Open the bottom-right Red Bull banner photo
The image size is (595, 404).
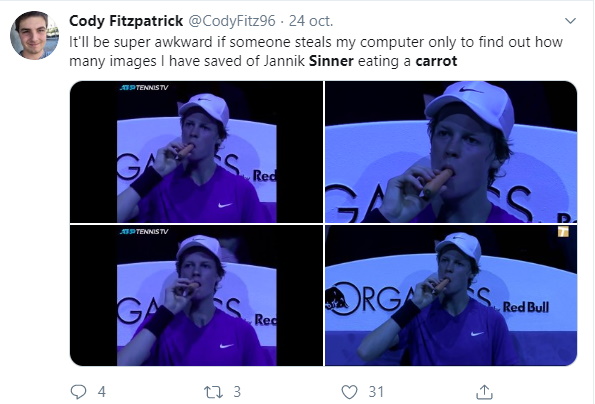451,296
